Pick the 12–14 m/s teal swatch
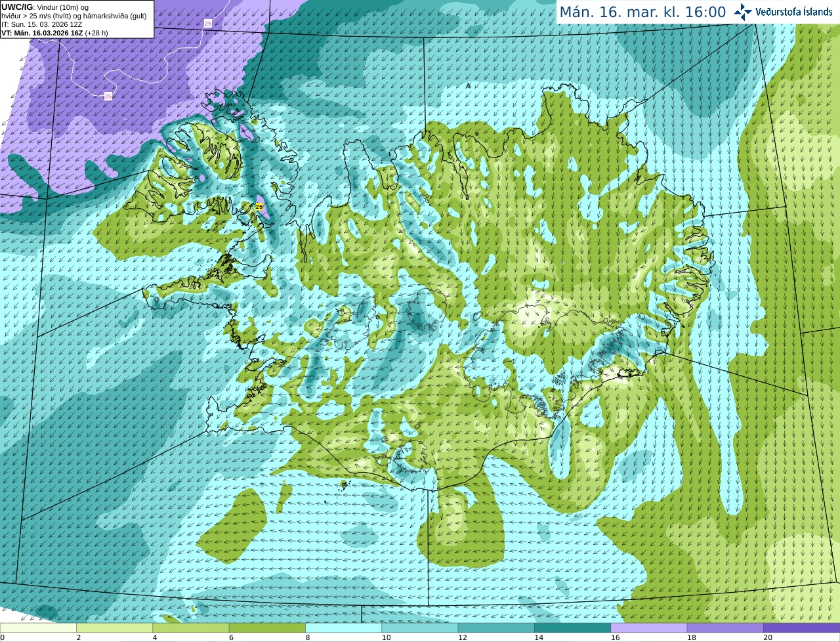 click(496, 628)
